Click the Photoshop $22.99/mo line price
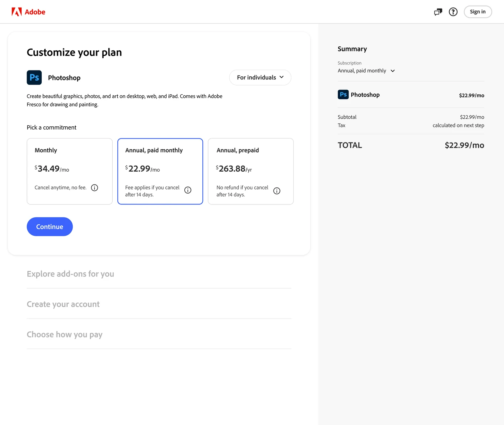This screenshot has width=504, height=425. click(472, 95)
